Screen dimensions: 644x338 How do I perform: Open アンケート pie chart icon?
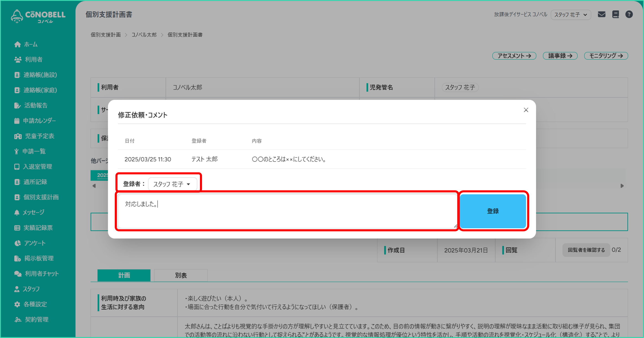click(18, 243)
